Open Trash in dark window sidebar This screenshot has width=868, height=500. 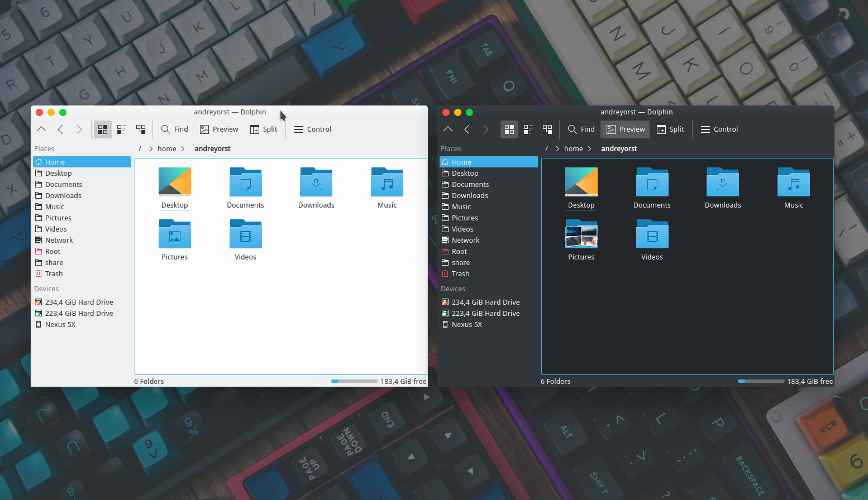489,273
